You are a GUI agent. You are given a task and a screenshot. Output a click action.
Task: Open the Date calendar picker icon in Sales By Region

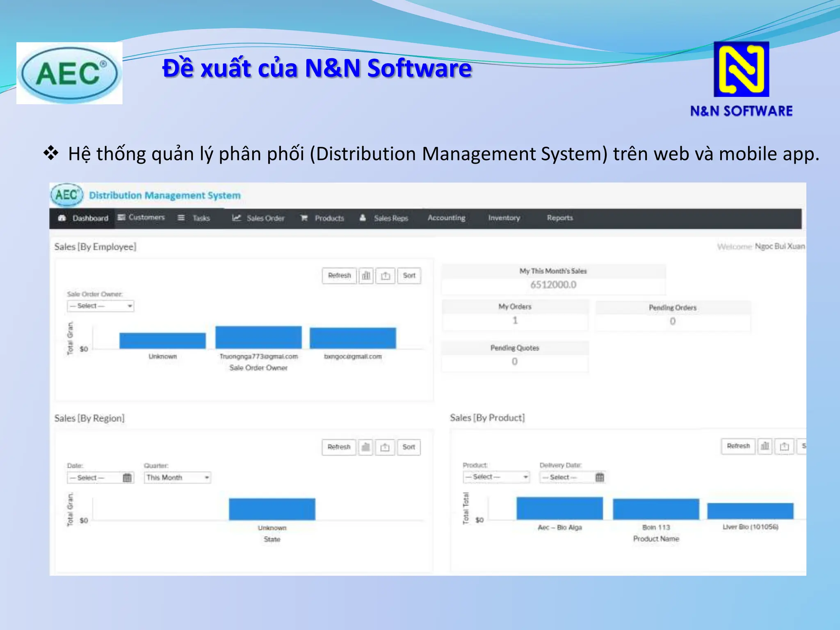coord(127,478)
